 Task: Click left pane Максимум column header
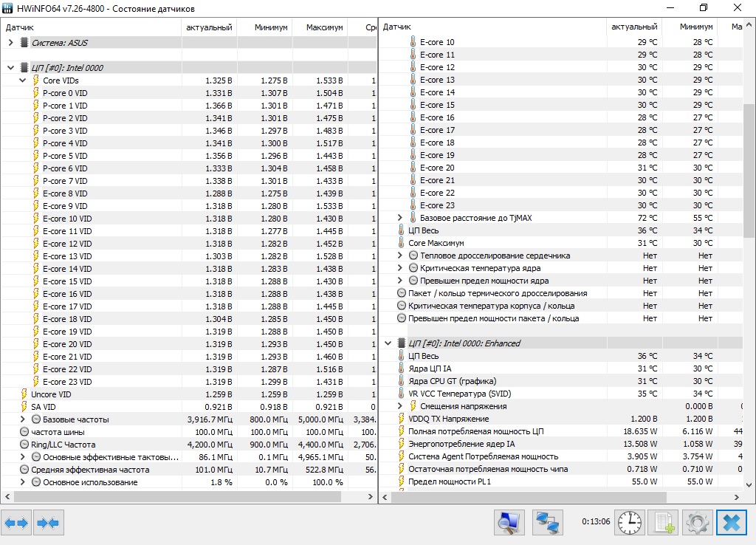[x=320, y=27]
